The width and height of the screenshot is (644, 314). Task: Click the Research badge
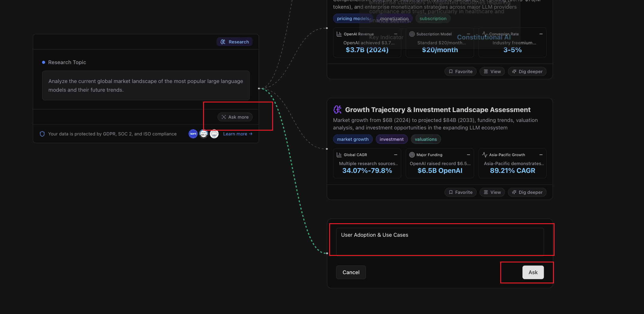[x=235, y=42]
